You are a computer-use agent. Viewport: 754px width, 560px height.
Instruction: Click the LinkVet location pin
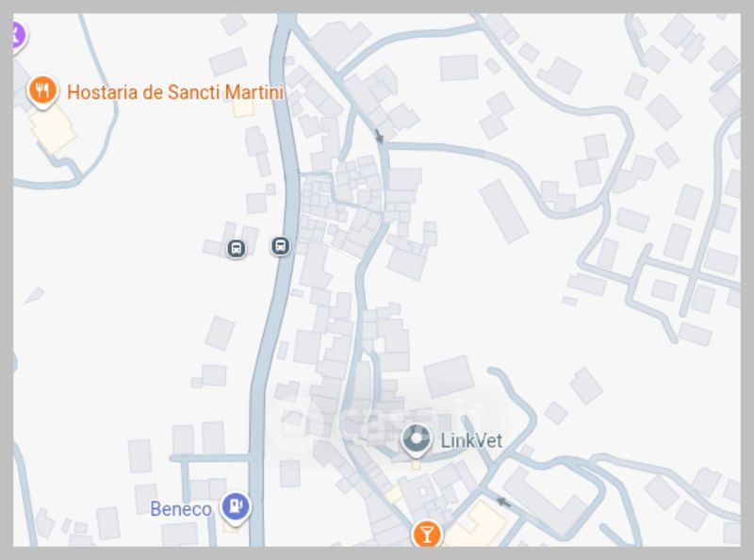point(416,440)
